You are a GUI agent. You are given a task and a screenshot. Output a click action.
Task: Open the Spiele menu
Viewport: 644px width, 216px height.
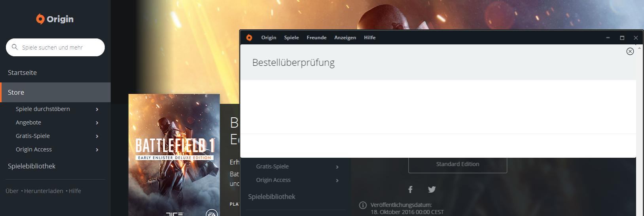(x=292, y=38)
